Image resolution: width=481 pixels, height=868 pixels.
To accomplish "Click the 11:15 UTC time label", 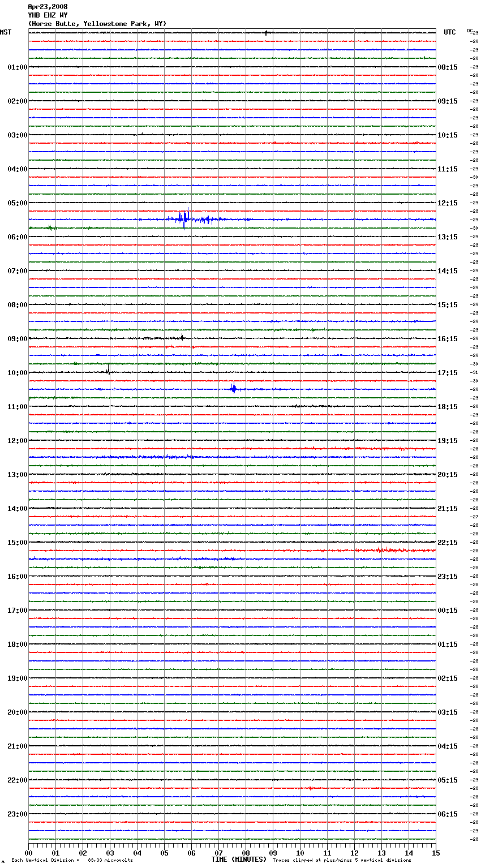I will [x=448, y=169].
